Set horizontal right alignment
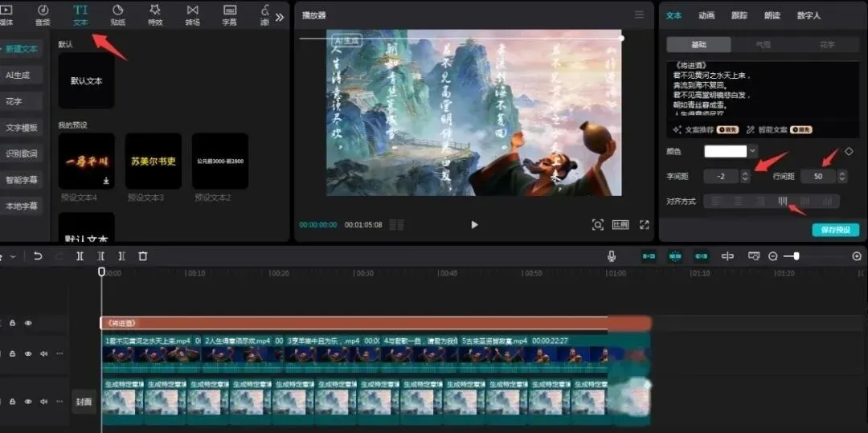Screen dimensions: 868x433 760,202
